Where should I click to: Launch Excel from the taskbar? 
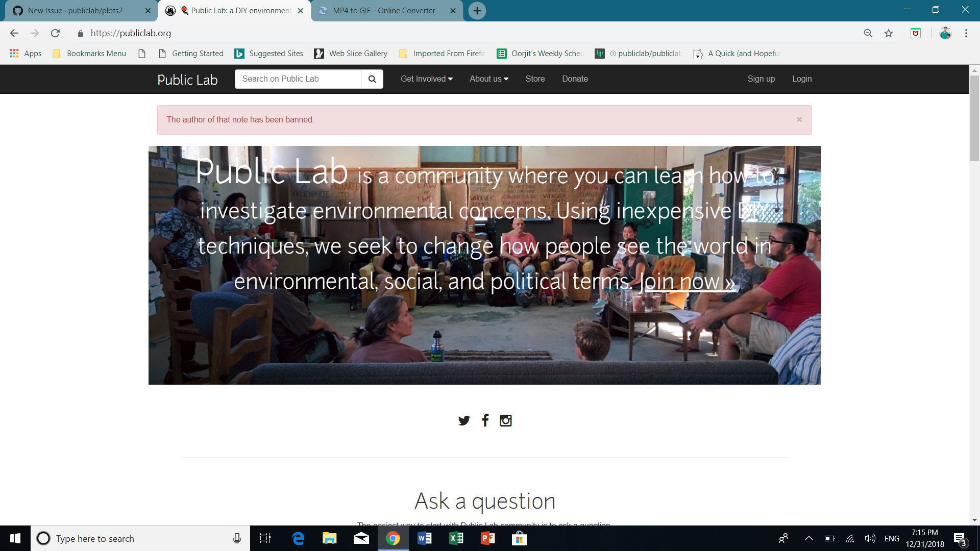pos(456,538)
